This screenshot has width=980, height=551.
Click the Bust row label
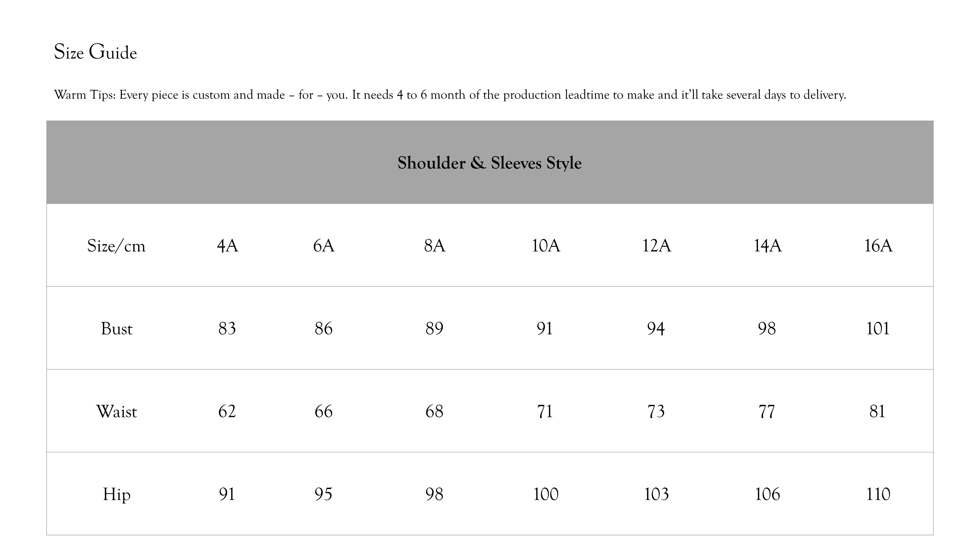116,329
